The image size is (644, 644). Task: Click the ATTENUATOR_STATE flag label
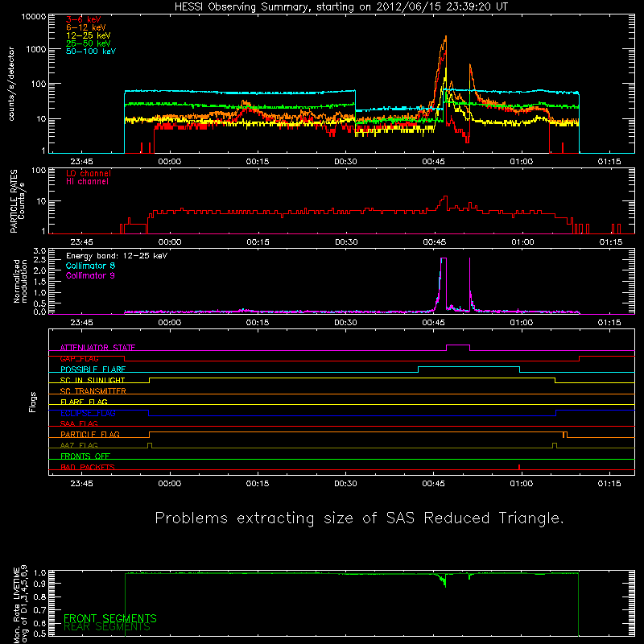pos(97,348)
